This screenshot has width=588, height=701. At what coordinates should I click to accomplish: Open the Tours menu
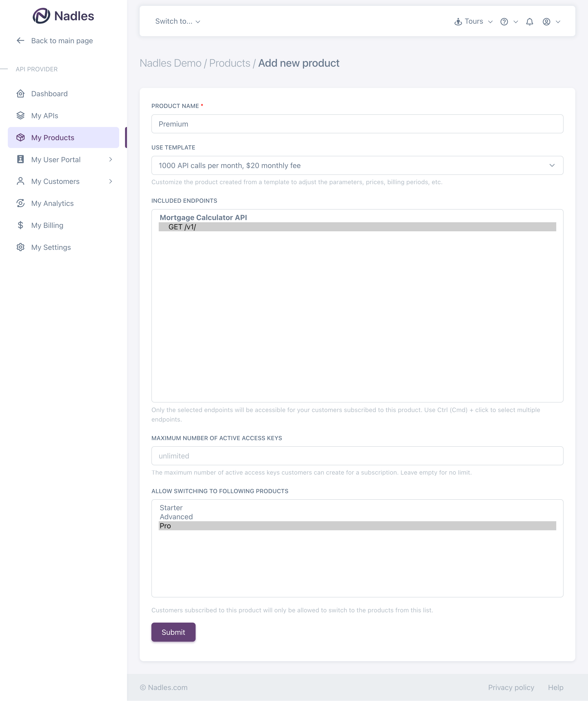click(x=473, y=21)
